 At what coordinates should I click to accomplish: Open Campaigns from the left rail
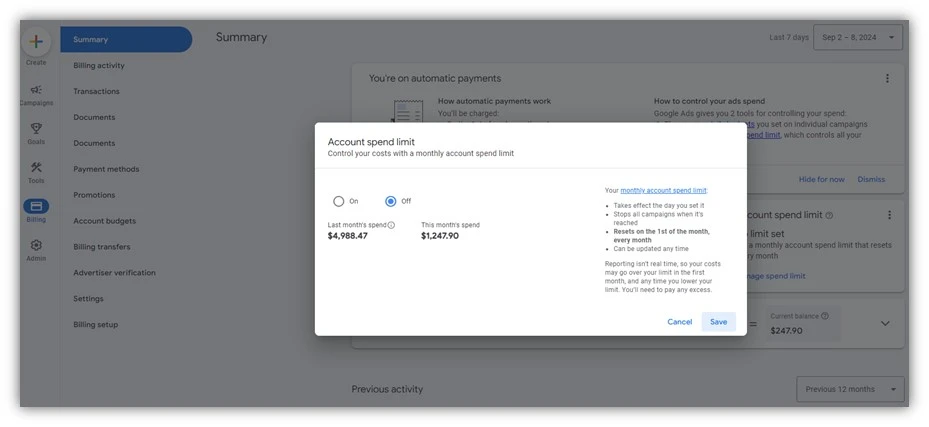[36, 90]
